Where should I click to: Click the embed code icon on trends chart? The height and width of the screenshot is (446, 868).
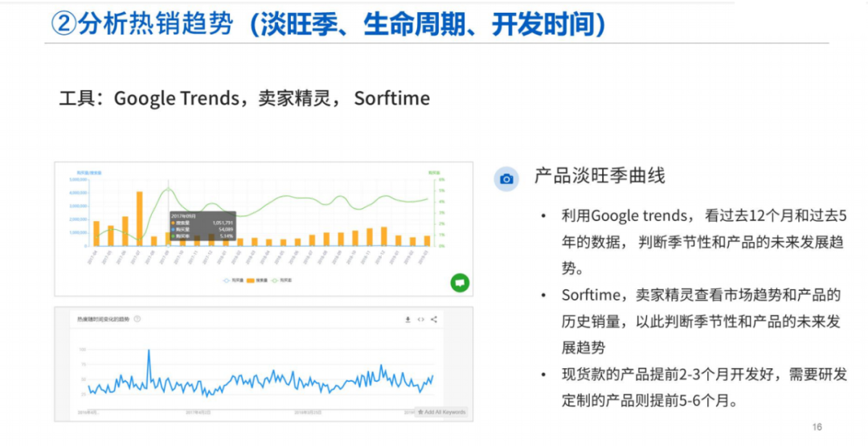(x=420, y=319)
